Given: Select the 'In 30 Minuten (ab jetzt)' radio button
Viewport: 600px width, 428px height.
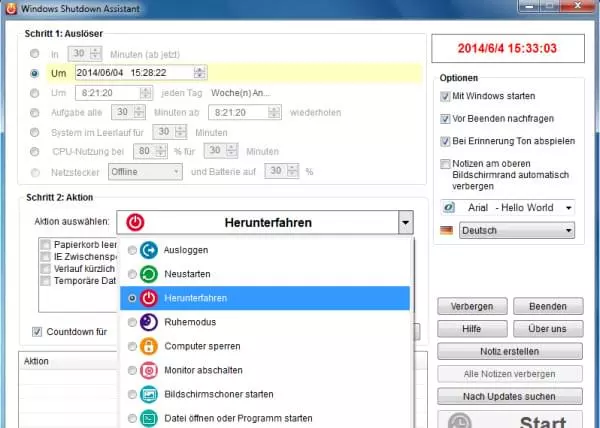Looking at the screenshot, I should tap(34, 54).
